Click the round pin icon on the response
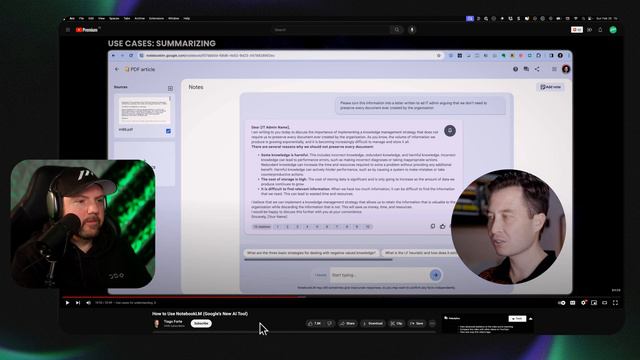640x360 pixels. point(450,131)
